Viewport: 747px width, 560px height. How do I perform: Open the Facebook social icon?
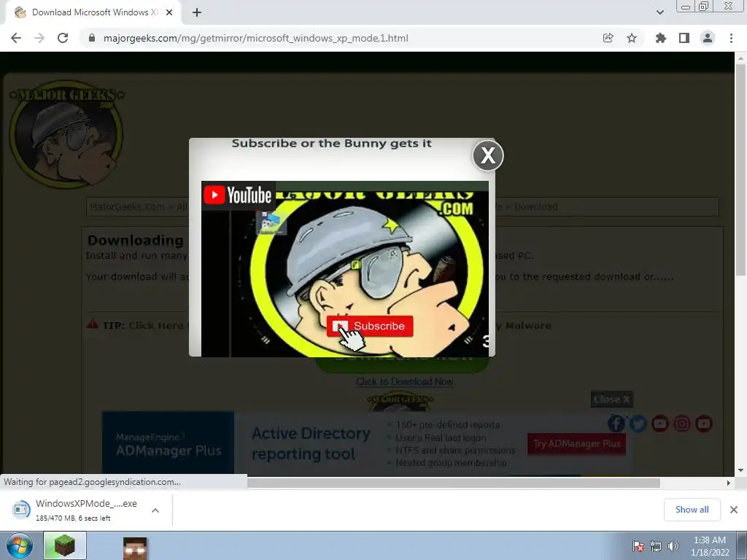pyautogui.click(x=616, y=424)
